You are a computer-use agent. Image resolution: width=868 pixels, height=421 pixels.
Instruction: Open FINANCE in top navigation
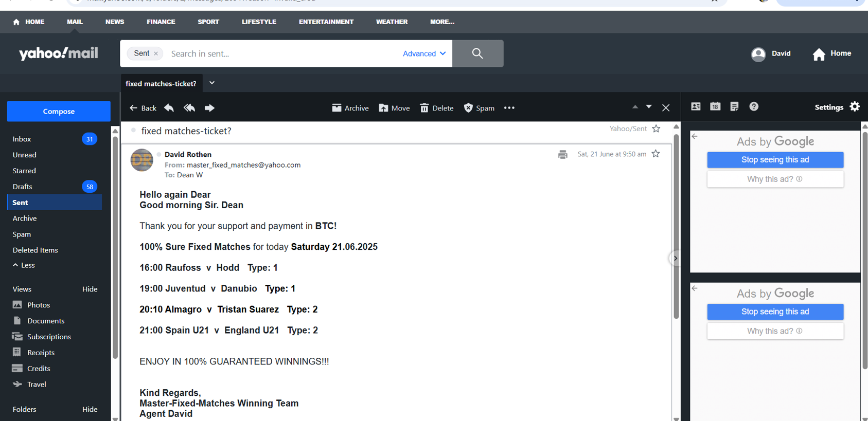tap(161, 22)
